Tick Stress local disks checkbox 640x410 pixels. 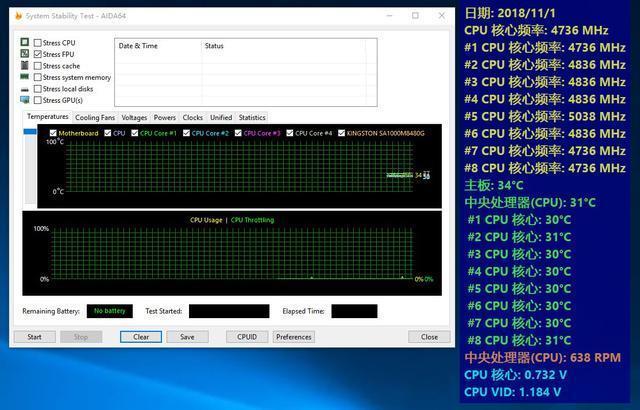[x=38, y=89]
